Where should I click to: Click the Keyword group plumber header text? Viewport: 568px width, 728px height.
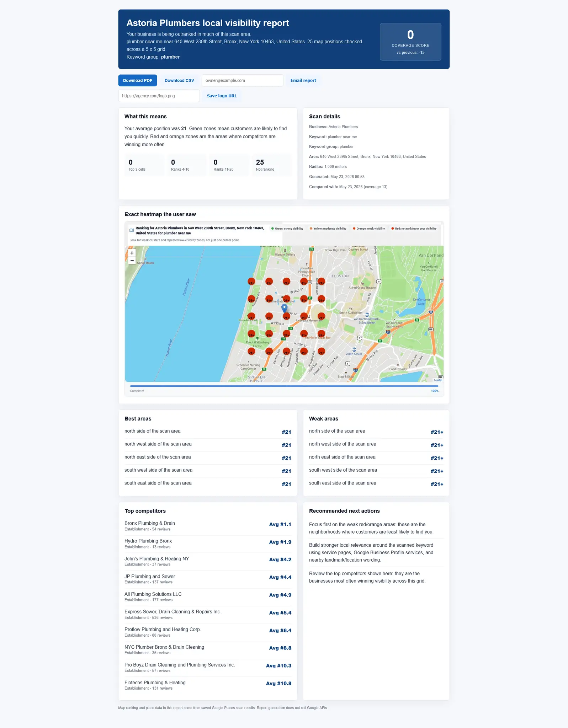[x=153, y=57]
